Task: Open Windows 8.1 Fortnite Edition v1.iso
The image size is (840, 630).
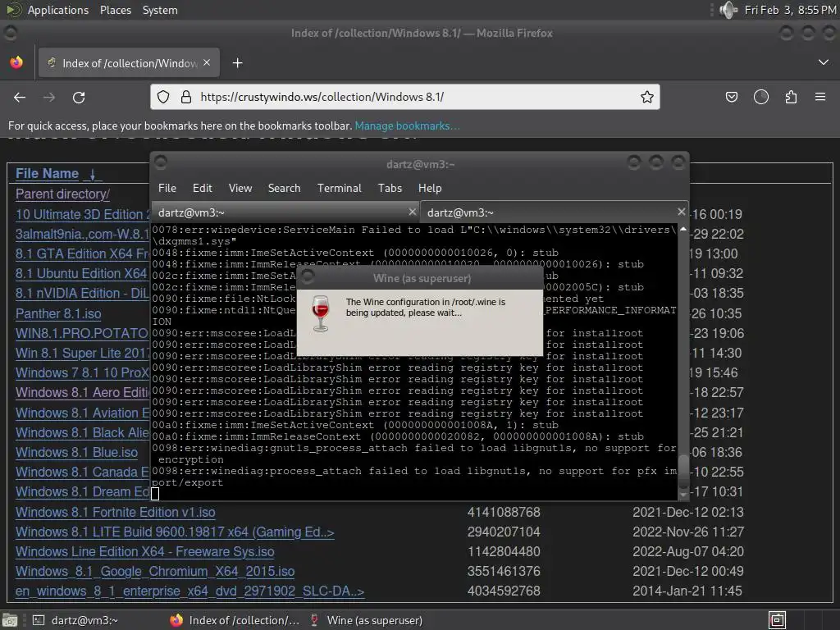Action: click(115, 512)
